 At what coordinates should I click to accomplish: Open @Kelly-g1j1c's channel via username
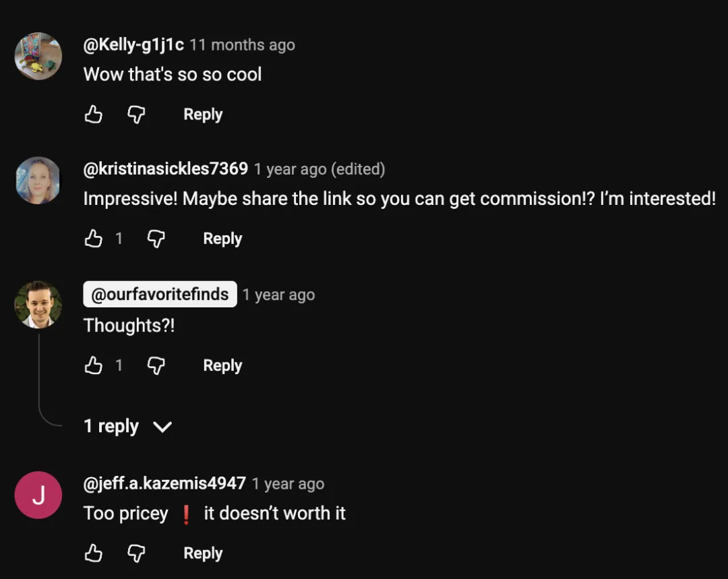[x=133, y=44]
